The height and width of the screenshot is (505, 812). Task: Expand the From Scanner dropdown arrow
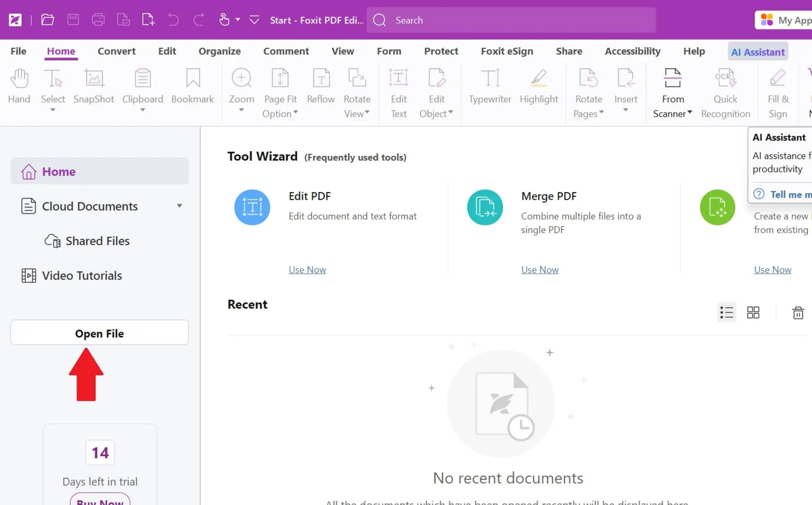coord(690,112)
